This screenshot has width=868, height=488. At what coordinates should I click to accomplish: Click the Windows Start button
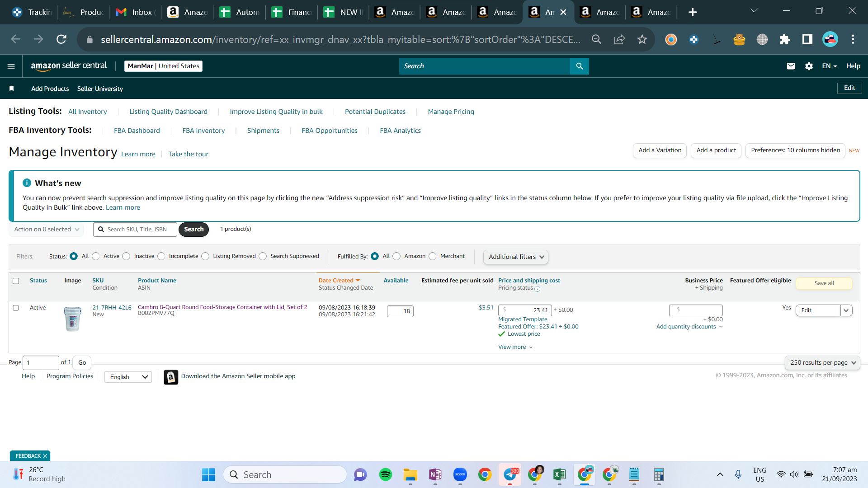click(208, 474)
